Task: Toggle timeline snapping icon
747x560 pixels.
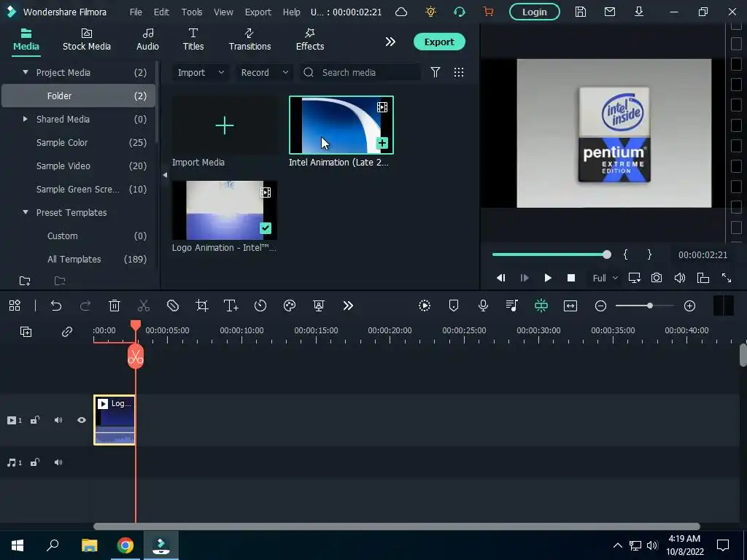Action: pyautogui.click(x=541, y=306)
